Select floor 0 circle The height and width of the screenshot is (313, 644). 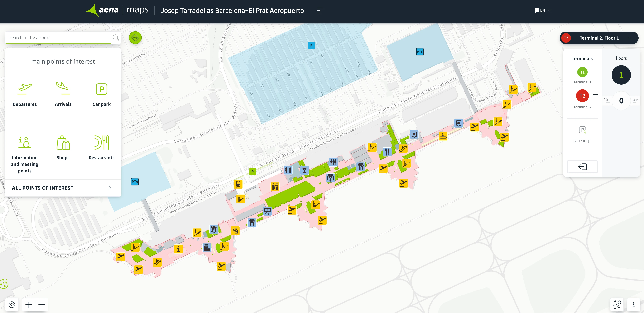[x=621, y=101]
